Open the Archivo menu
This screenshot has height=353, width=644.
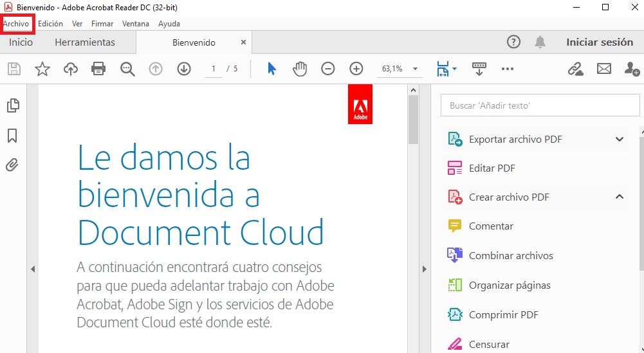click(x=16, y=23)
